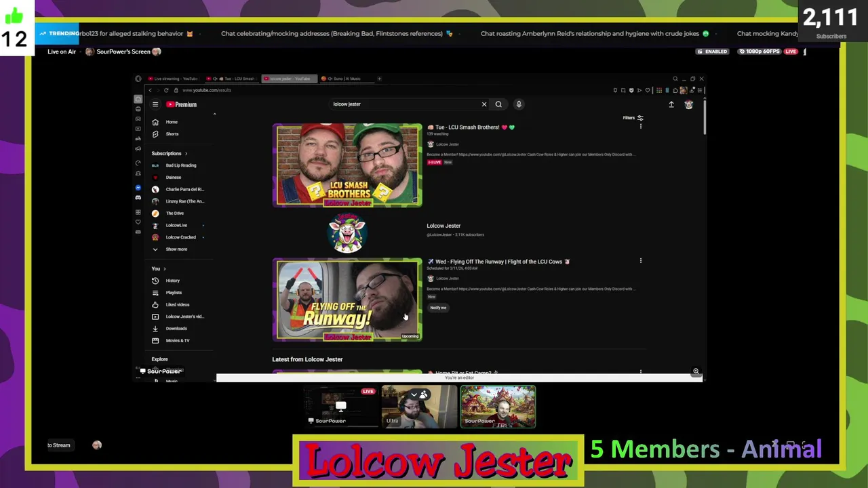
Task: Click Notify me for upcoming stream
Action: click(438, 308)
